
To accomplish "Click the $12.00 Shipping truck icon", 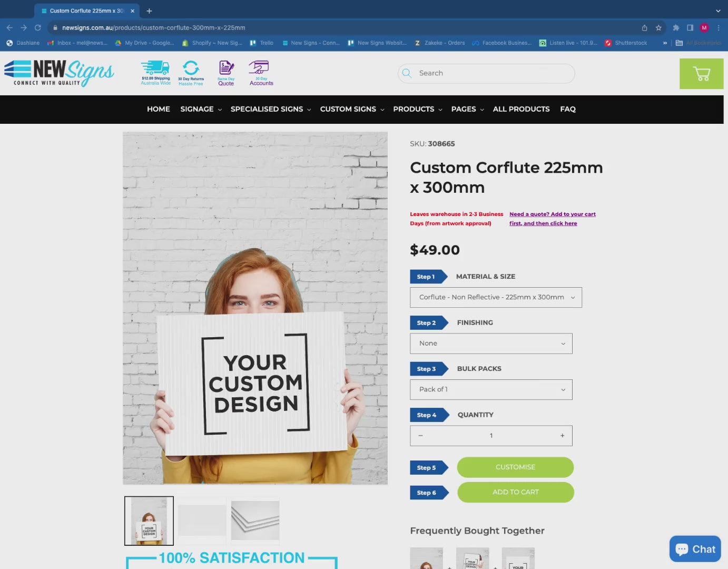I will click(x=155, y=73).
